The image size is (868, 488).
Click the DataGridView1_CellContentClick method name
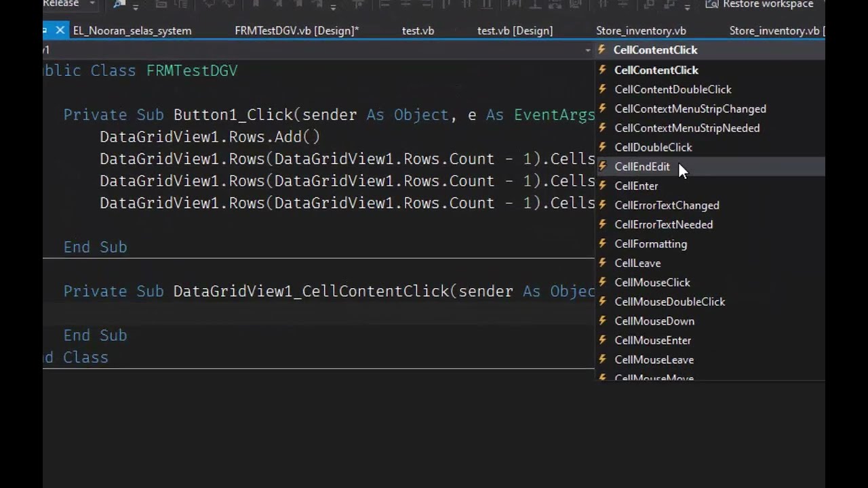pyautogui.click(x=311, y=291)
